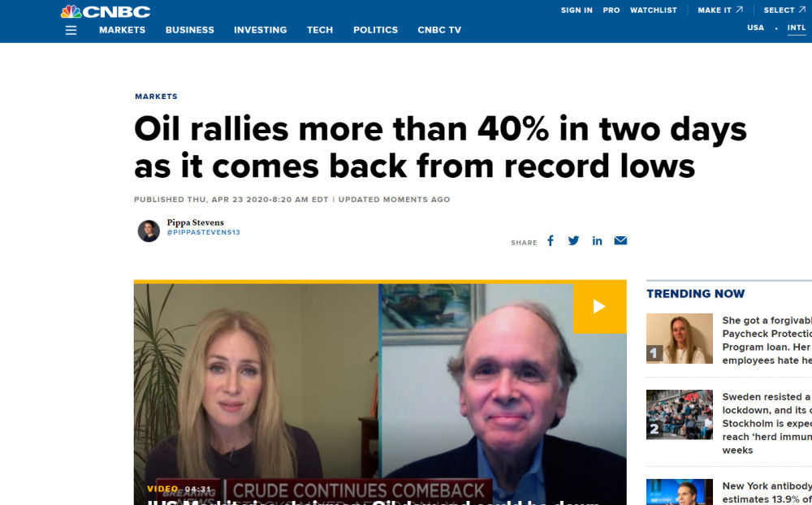
Task: Open trending story one thumbnail
Action: 680,339
